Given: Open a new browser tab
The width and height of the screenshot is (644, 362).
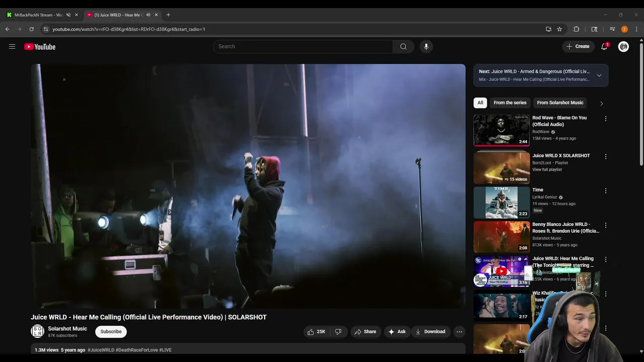Looking at the screenshot, I should (x=168, y=15).
